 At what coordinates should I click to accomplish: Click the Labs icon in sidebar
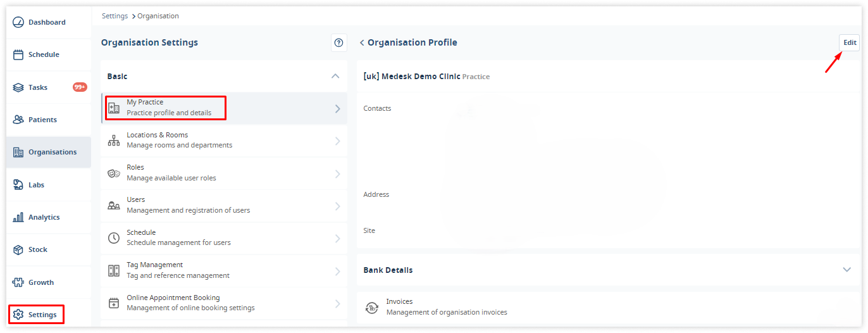click(18, 185)
